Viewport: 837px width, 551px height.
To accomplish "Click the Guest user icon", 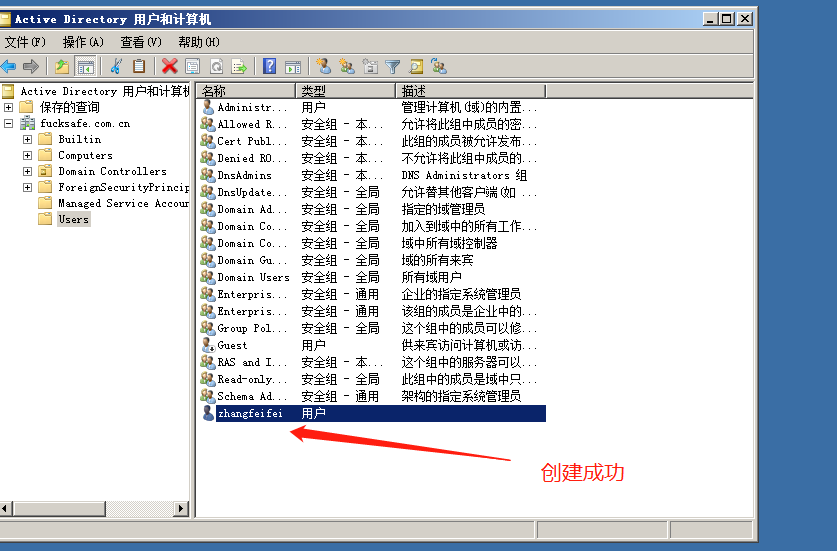I will (x=208, y=345).
